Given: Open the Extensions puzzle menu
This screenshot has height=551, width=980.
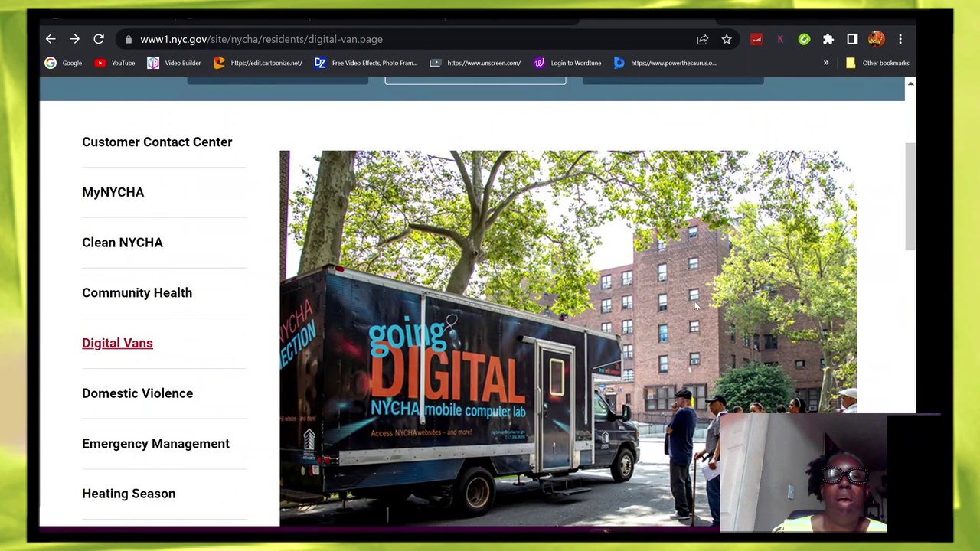Looking at the screenshot, I should pyautogui.click(x=828, y=39).
